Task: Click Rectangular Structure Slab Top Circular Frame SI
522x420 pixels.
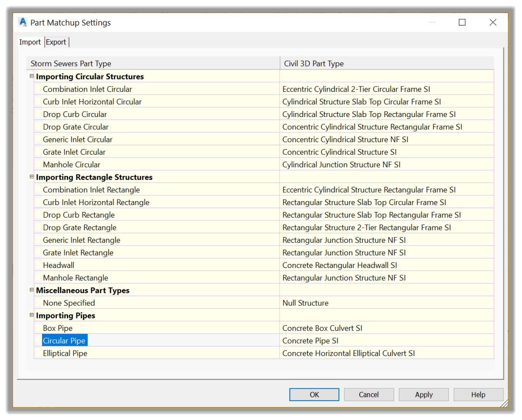Action: tap(387, 202)
